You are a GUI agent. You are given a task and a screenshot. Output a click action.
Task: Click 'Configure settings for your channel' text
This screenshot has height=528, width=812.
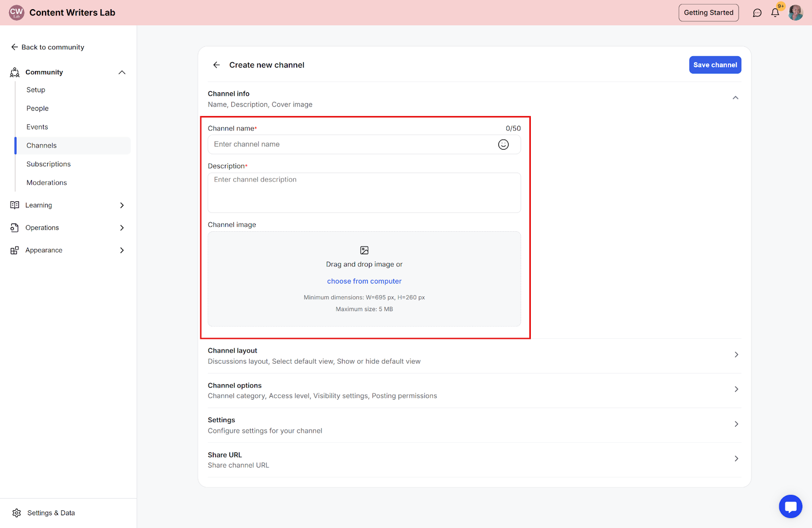click(265, 431)
